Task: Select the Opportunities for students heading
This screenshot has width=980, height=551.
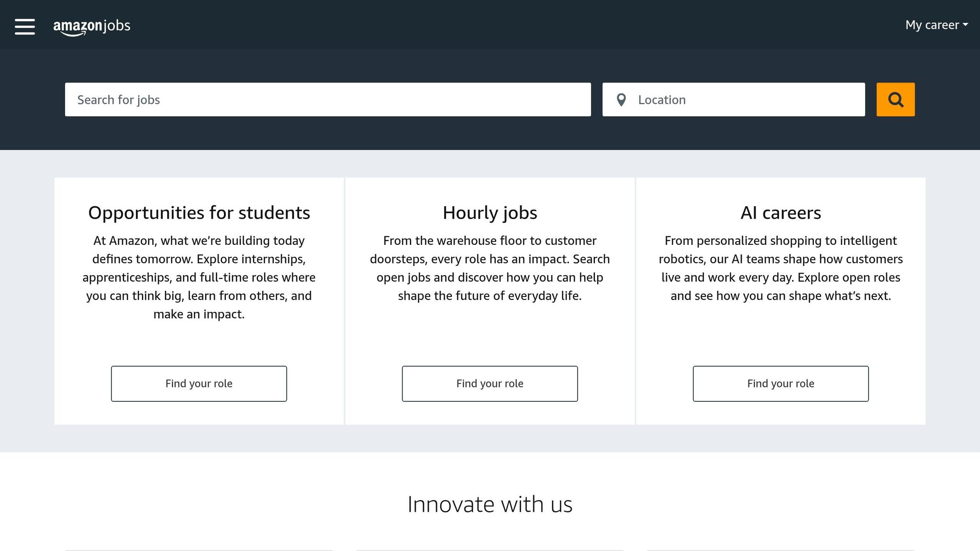Action: (x=199, y=213)
